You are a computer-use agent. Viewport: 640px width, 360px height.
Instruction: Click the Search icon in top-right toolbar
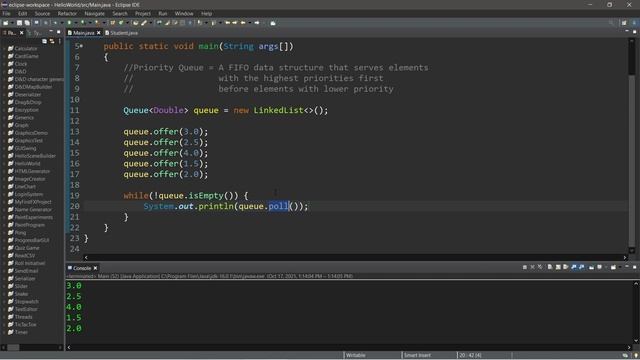tap(611, 23)
